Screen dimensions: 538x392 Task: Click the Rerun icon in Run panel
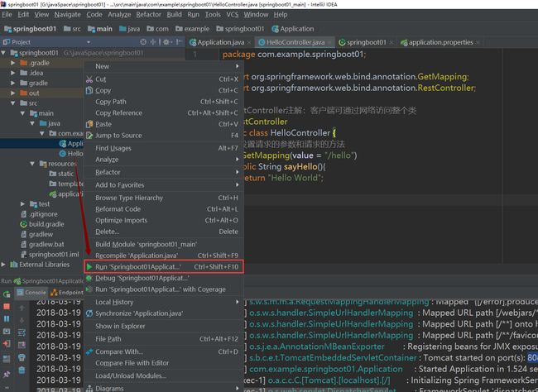pyautogui.click(x=7, y=294)
